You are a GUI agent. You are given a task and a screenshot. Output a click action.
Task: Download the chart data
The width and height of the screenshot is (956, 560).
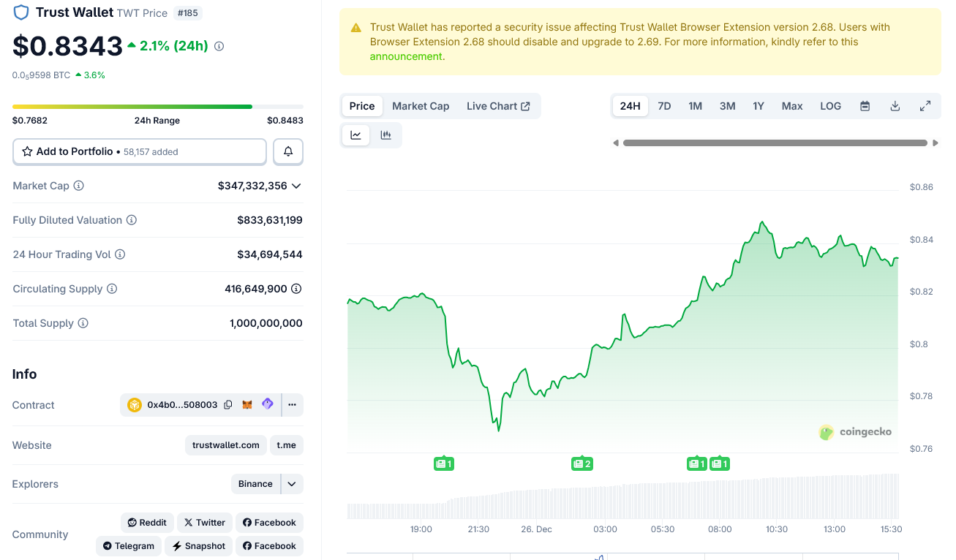pos(895,106)
